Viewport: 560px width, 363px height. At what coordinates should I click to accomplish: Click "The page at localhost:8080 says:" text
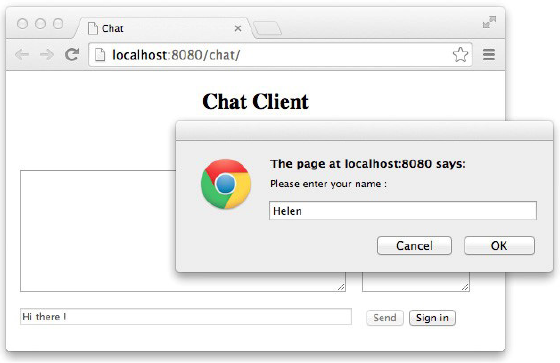[x=368, y=164]
